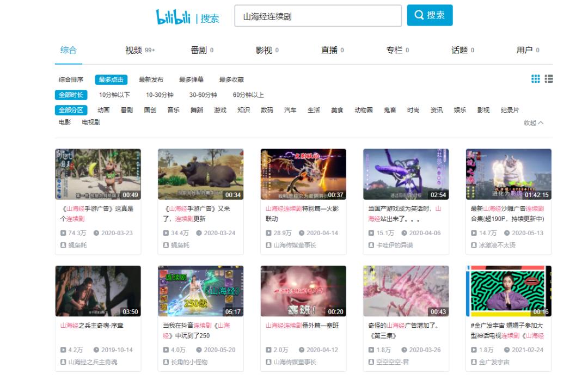Filter by the 纪录片 category

pos(510,110)
